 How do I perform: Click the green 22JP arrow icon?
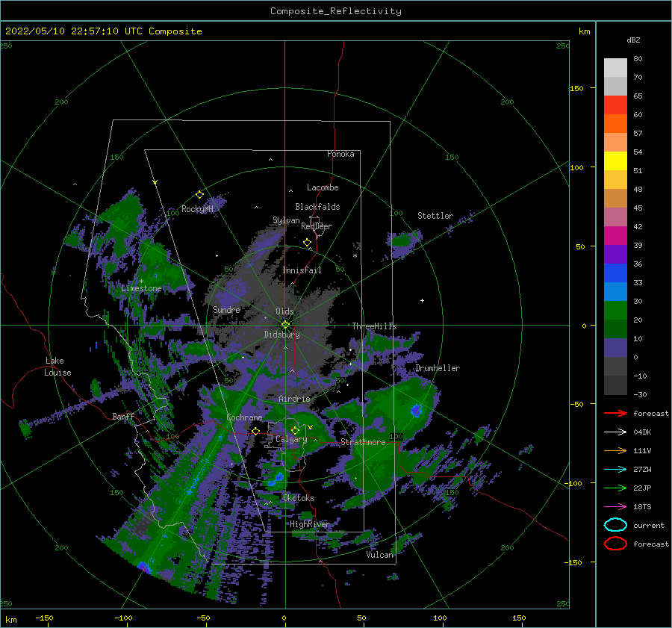(x=615, y=488)
